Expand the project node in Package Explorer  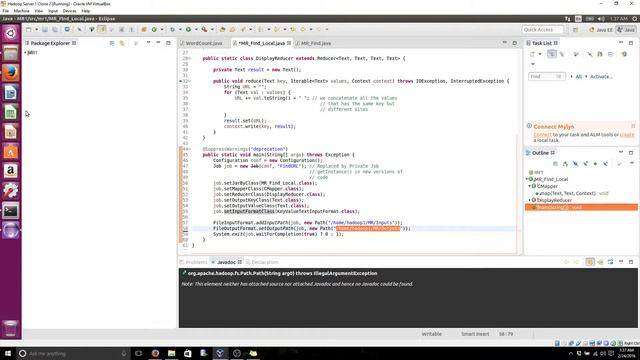pyautogui.click(x=25, y=52)
